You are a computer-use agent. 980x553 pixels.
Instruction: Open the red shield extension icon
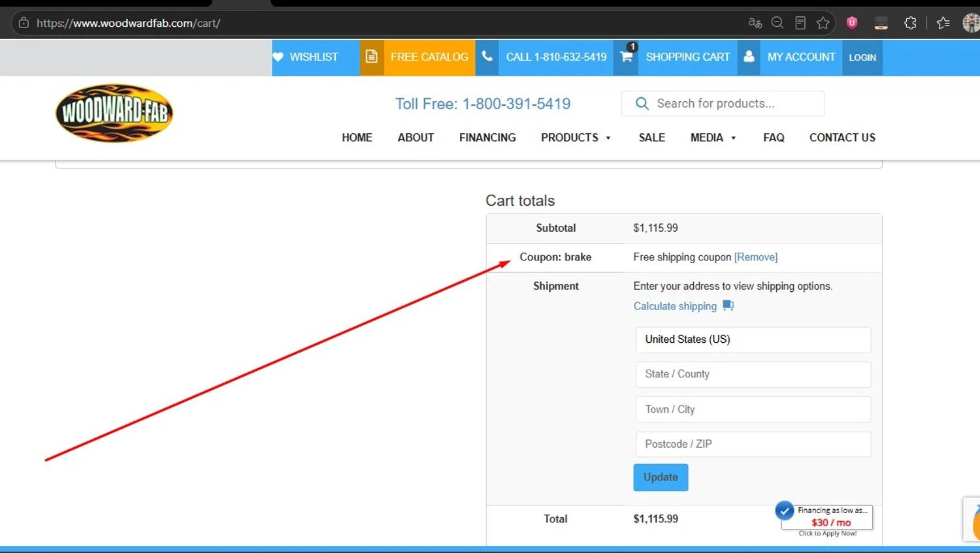(x=852, y=23)
